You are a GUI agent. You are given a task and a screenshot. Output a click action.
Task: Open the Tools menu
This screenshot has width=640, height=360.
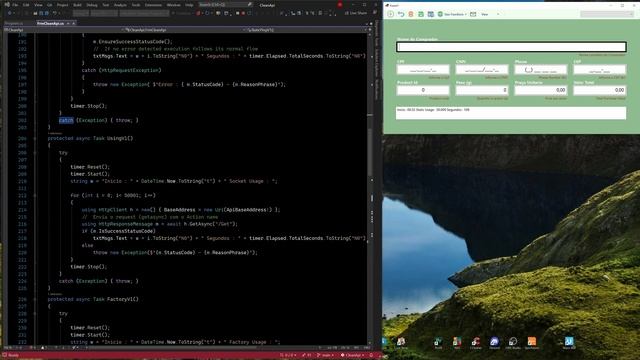tap(136, 5)
